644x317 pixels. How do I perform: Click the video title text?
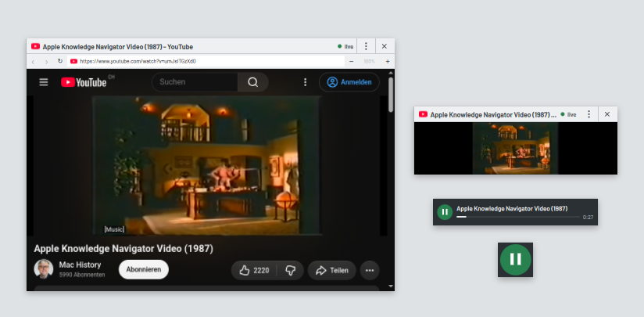pos(123,249)
